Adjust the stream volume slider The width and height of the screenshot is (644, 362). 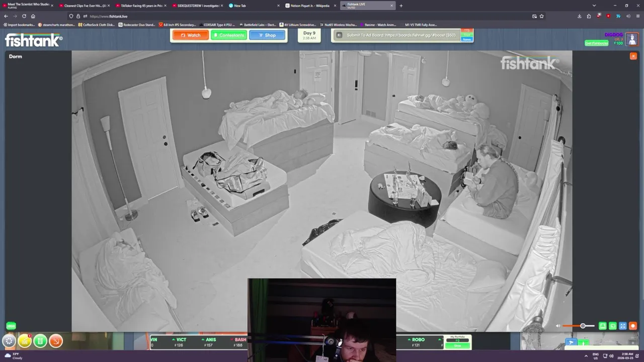click(x=579, y=326)
